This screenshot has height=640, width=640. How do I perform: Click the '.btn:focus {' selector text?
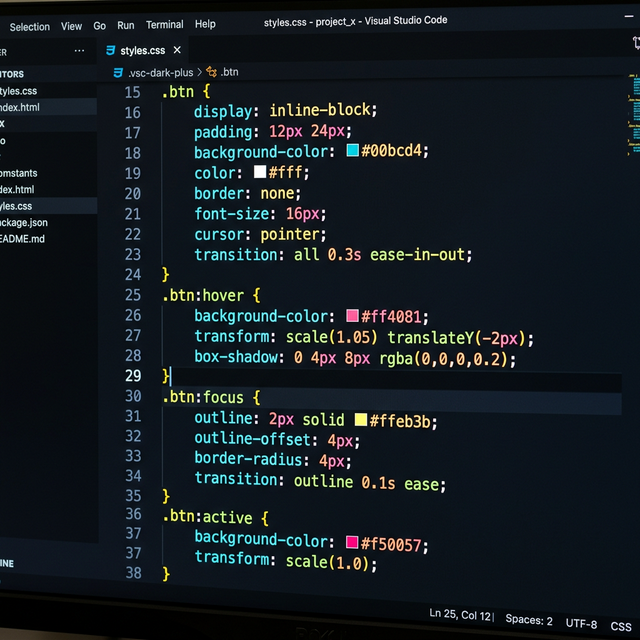point(211,397)
